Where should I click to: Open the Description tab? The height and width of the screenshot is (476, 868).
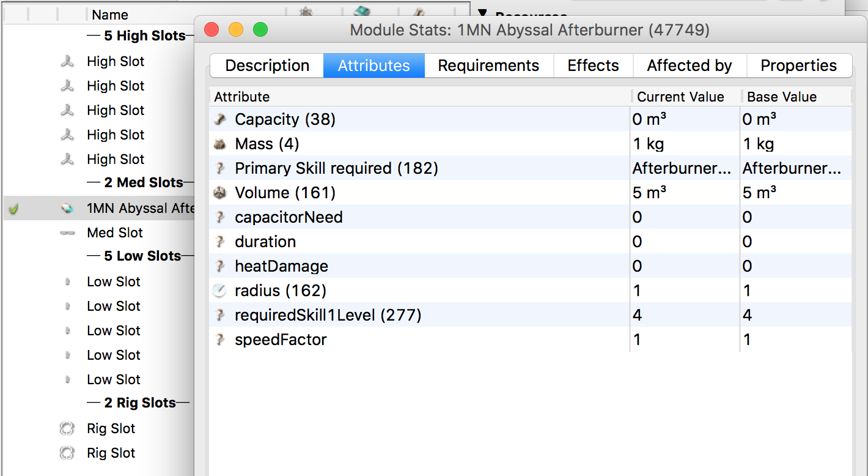click(267, 65)
